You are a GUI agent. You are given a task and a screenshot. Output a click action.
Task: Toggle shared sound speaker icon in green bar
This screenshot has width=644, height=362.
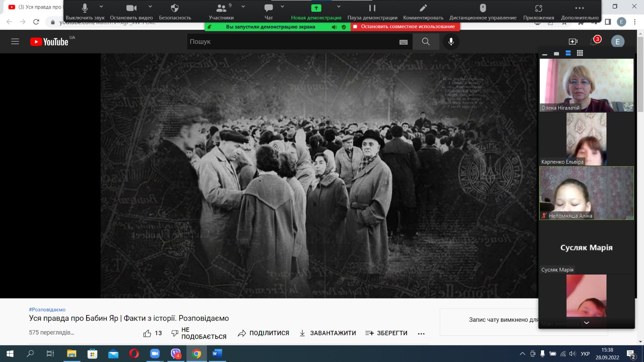[x=334, y=27]
